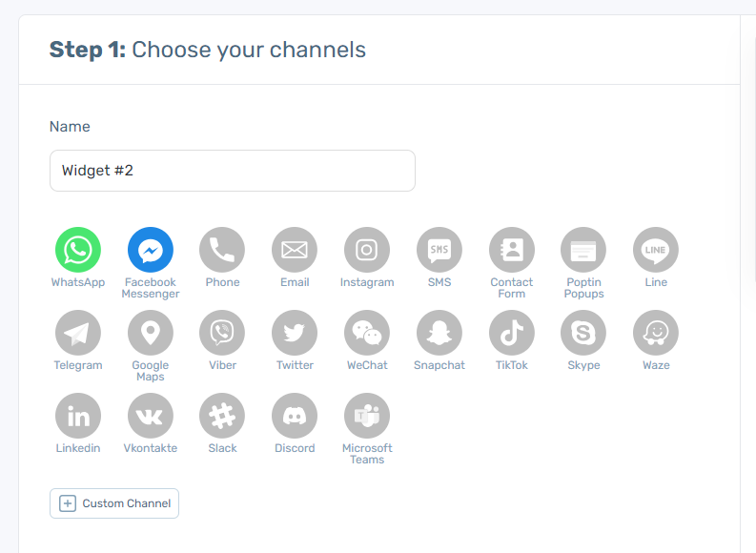Add the Slack channel

tap(222, 416)
